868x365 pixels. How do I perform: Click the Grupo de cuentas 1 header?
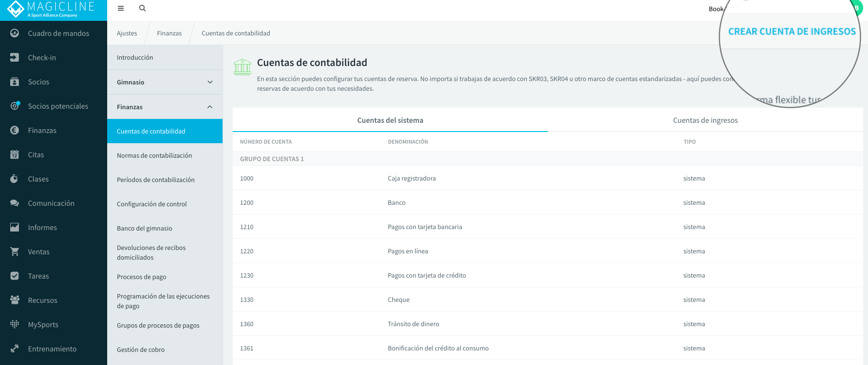tap(272, 159)
